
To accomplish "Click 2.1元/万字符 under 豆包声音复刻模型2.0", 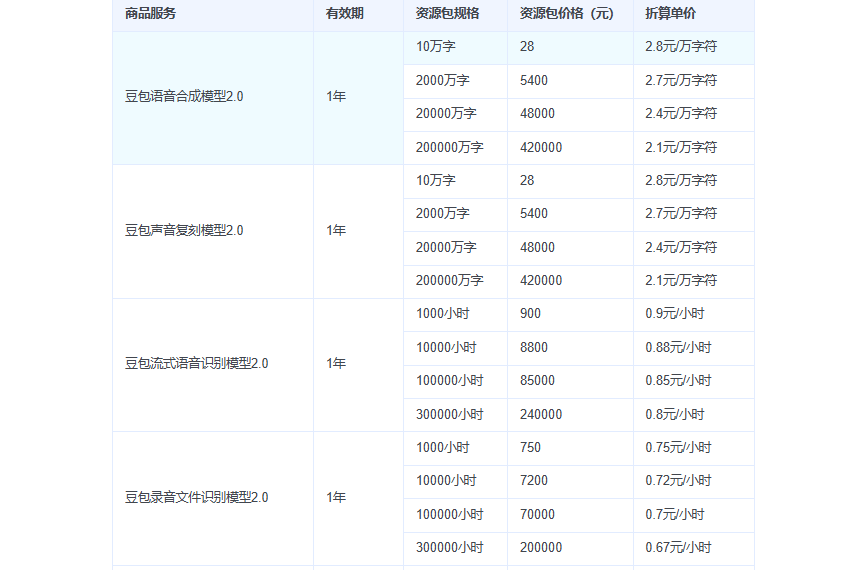I will click(694, 281).
